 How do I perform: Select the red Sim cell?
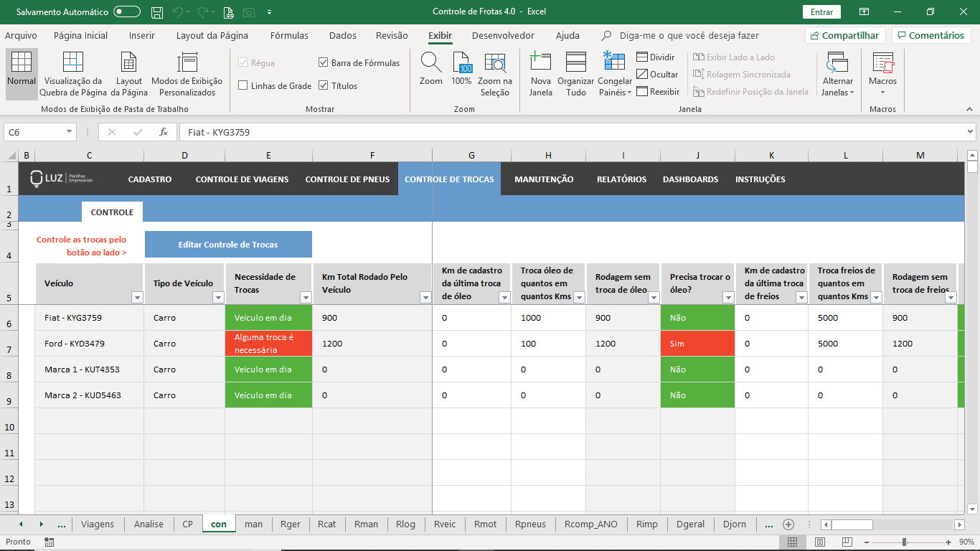[x=697, y=344]
